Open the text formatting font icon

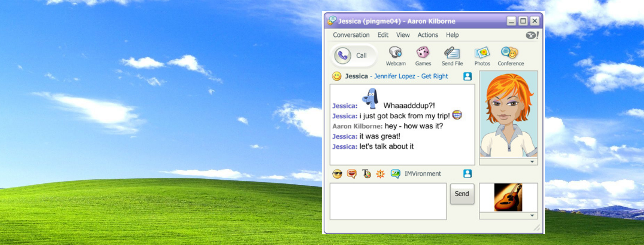click(x=366, y=174)
